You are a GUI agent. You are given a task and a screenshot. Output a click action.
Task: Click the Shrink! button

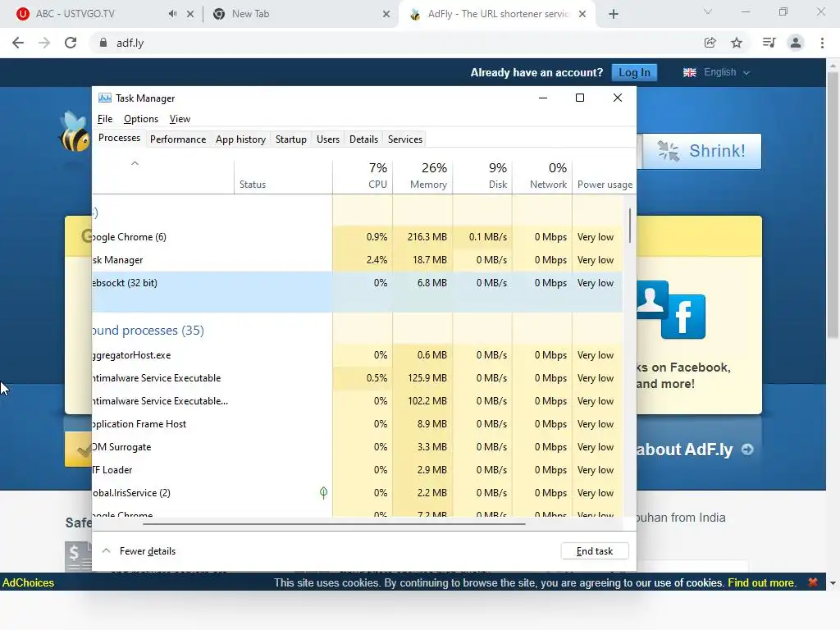[702, 151]
